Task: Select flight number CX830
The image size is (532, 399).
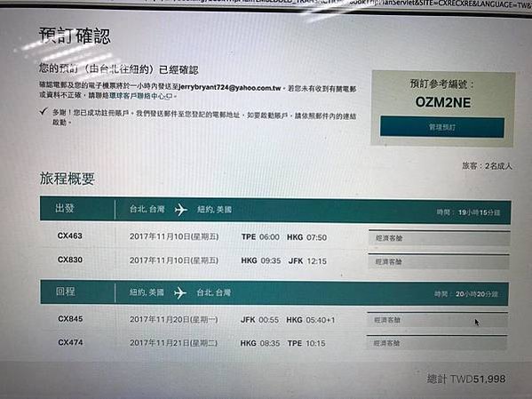Action: click(x=70, y=259)
